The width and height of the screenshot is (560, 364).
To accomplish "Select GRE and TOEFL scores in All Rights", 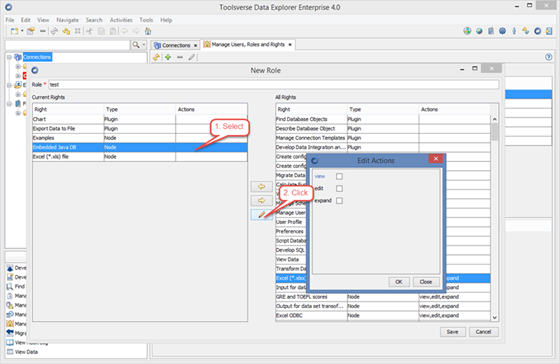I will point(383,297).
